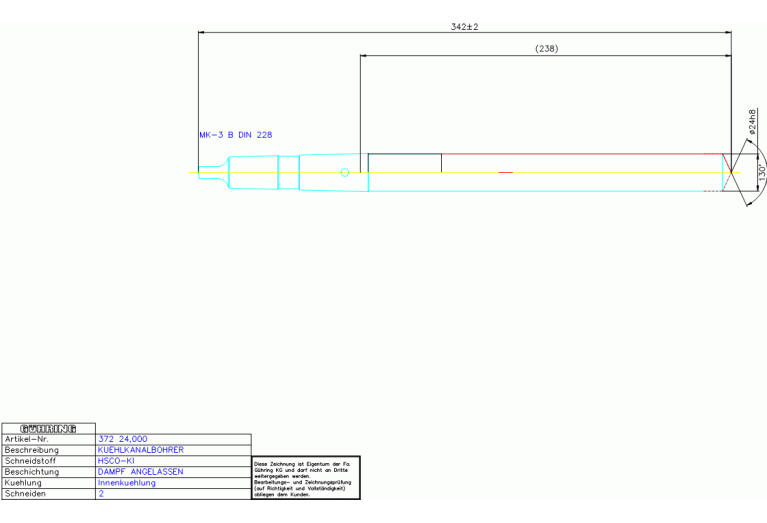
Task: Select the (238) reference dimension text
Action: coord(546,48)
